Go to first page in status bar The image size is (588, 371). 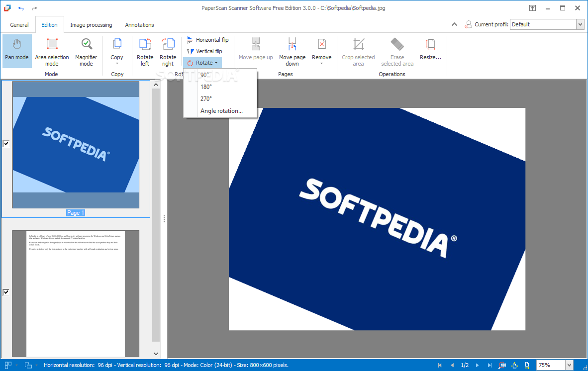click(x=440, y=365)
